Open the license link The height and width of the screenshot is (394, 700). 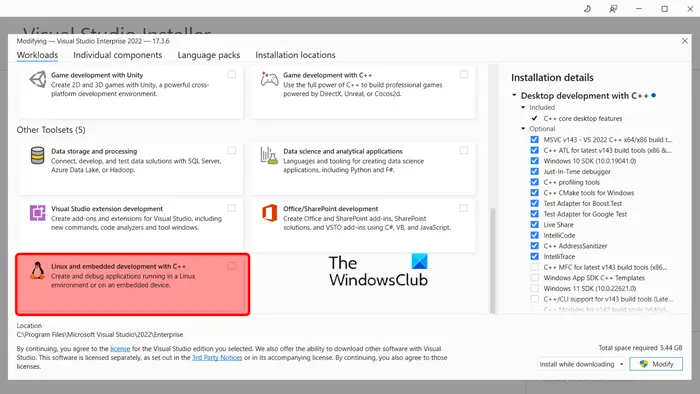click(x=120, y=349)
